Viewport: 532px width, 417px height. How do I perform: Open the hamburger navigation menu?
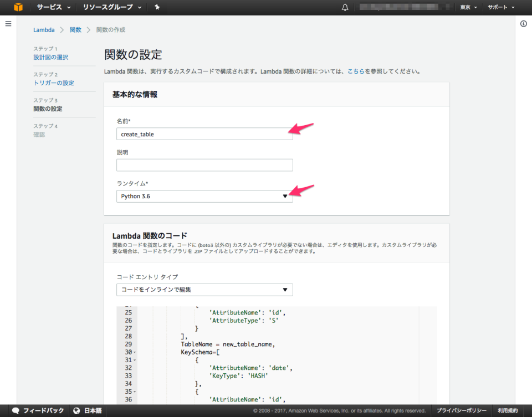coord(8,23)
